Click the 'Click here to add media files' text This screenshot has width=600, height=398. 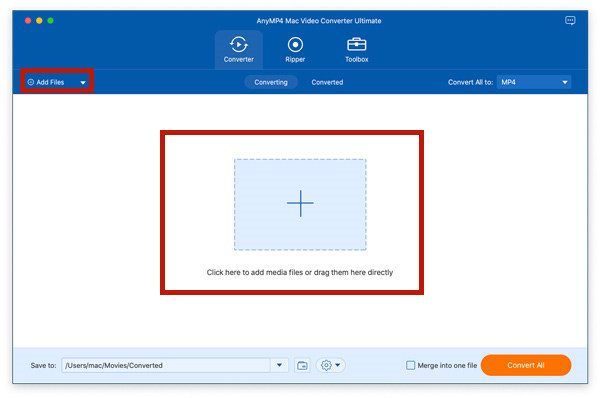click(x=300, y=272)
